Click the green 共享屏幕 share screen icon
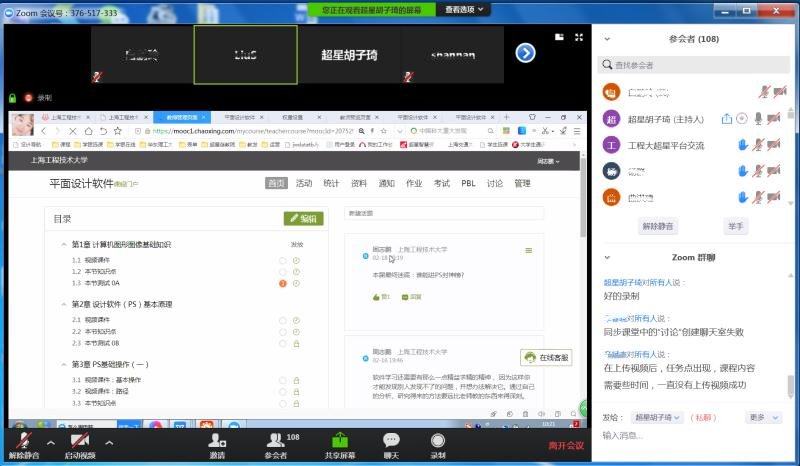Screen dimensions: 800x466 point(339,441)
